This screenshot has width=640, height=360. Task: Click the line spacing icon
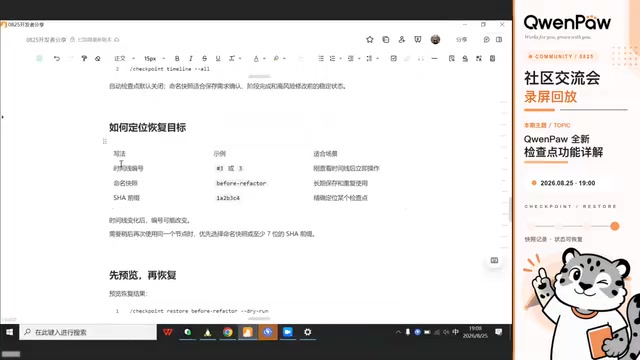point(369,59)
